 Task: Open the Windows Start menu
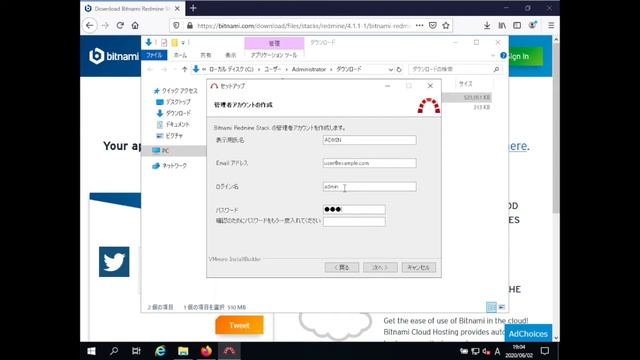(91, 351)
